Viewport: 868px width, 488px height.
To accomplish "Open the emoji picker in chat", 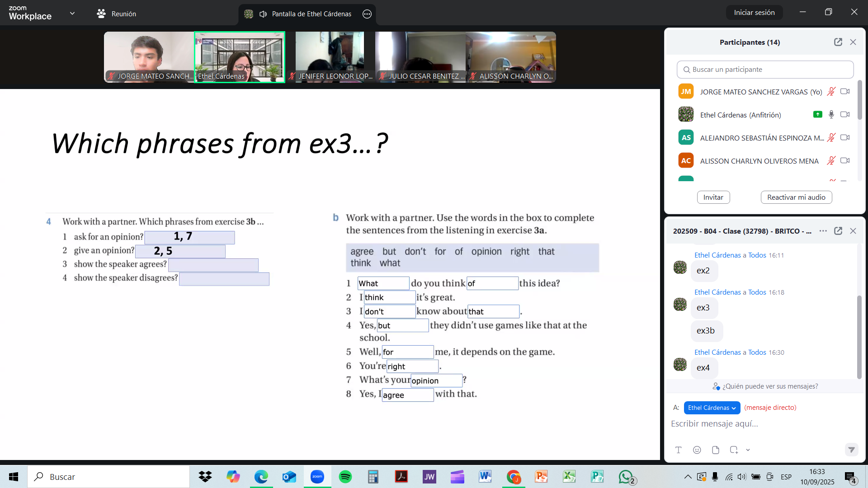I will pos(697,450).
